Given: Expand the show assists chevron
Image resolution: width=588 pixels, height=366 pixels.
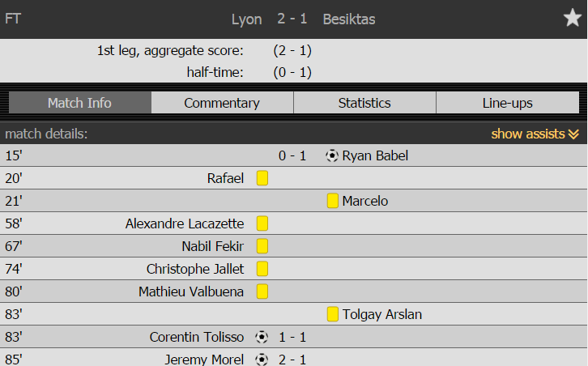Looking at the screenshot, I should 573,134.
